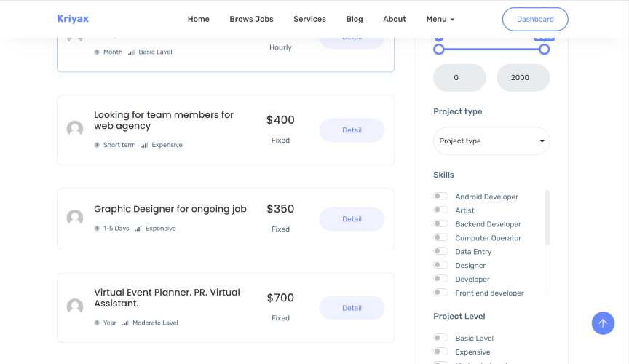Switch on Designer skill filter
The width and height of the screenshot is (629, 364).
(x=440, y=265)
